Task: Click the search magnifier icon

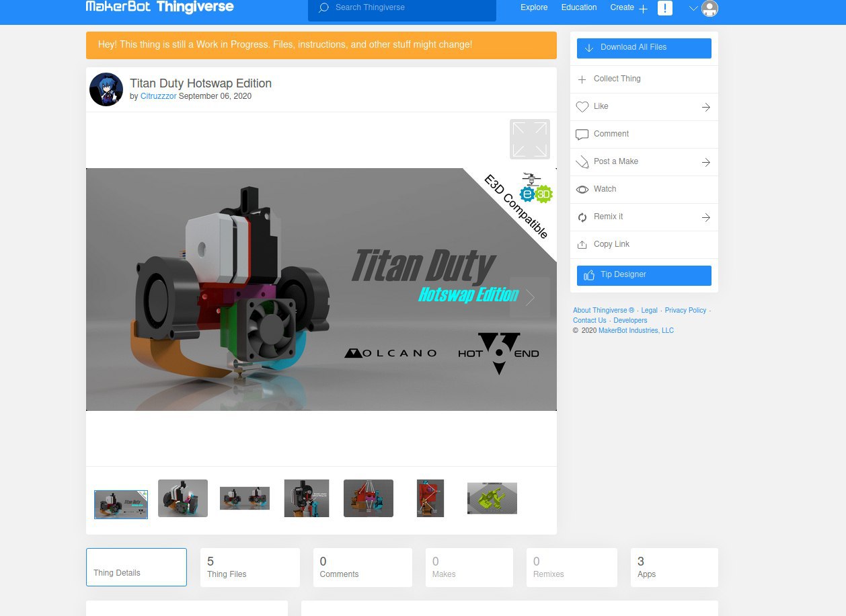Action: pyautogui.click(x=323, y=7)
